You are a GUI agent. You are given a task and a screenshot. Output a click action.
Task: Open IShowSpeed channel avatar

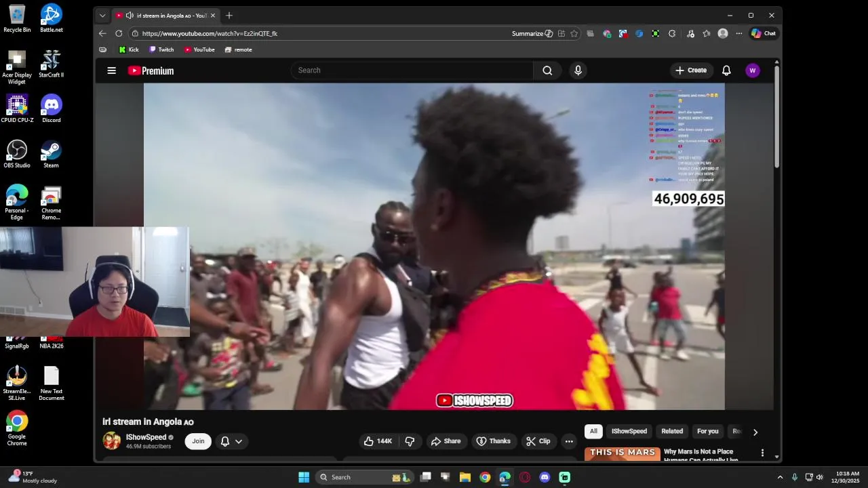pyautogui.click(x=112, y=441)
